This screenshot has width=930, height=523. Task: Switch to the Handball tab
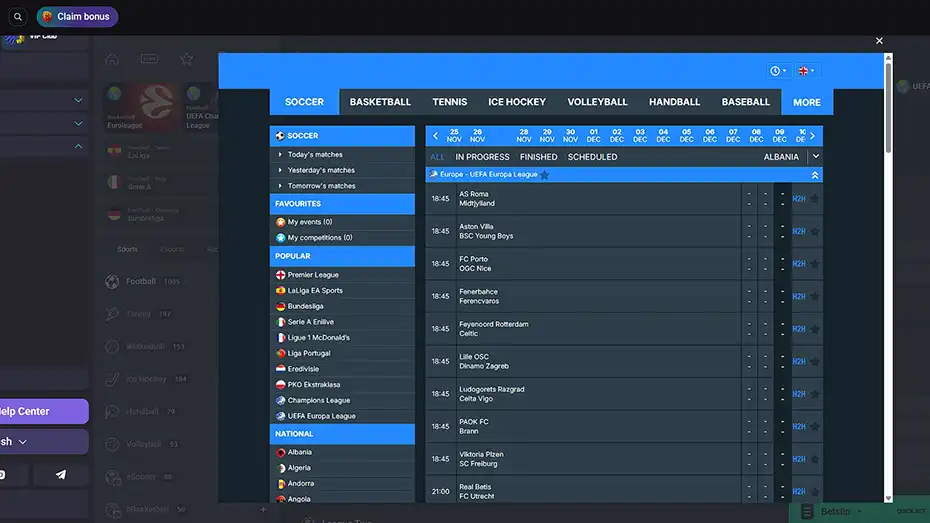(x=674, y=102)
